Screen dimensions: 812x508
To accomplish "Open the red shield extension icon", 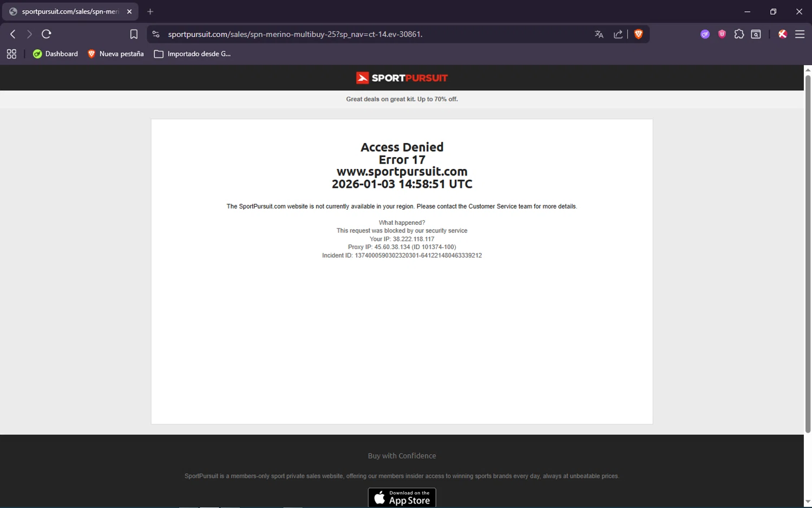I will [722, 34].
